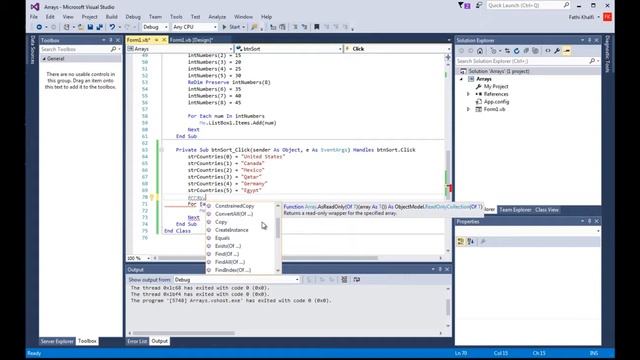
Task: Collapse the Arrays project node
Action: point(462,79)
